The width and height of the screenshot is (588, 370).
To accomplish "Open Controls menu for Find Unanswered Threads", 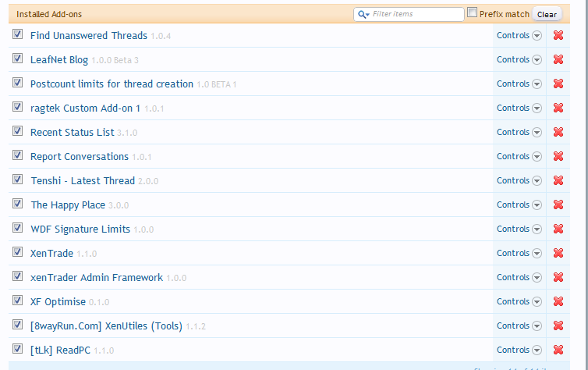I will (x=519, y=35).
